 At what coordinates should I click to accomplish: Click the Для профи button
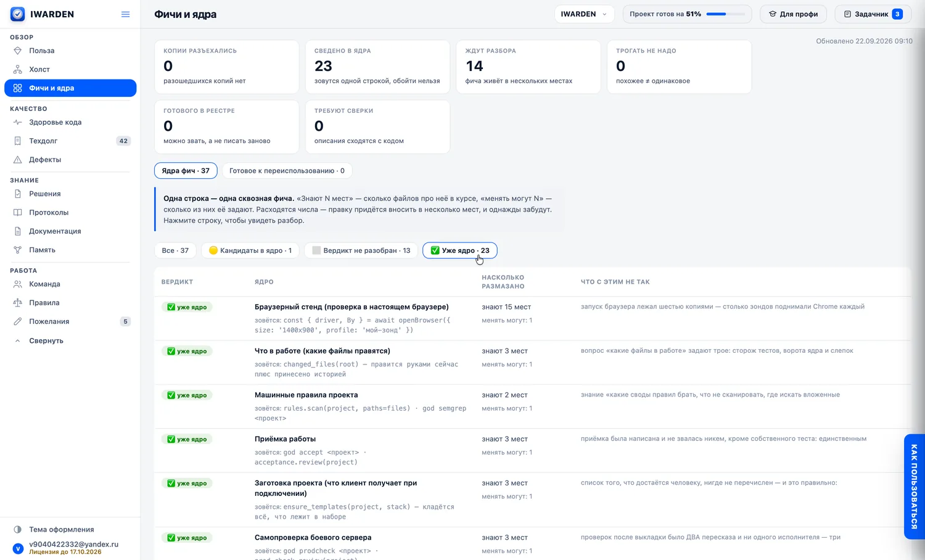(x=793, y=14)
